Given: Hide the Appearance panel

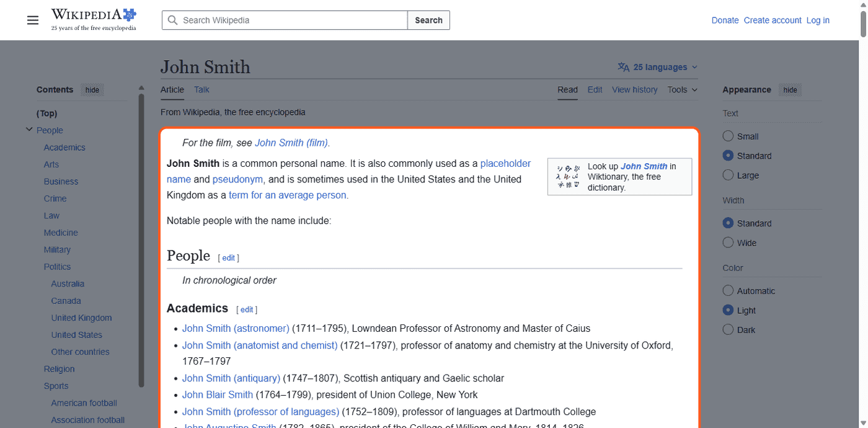Looking at the screenshot, I should tap(790, 90).
